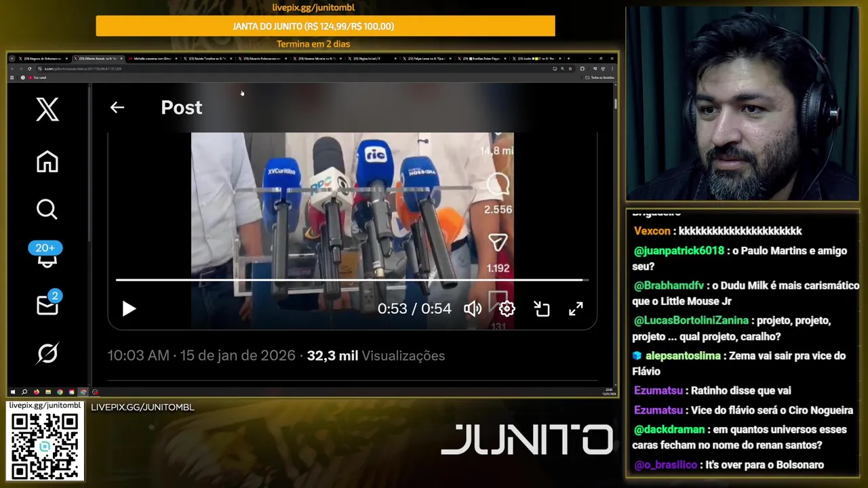Switch to the Eduardo Bolsonaro tab

[x=262, y=59]
